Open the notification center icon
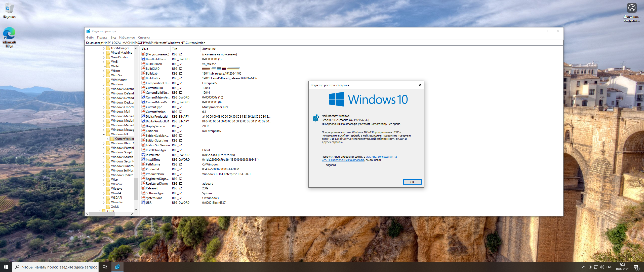This screenshot has width=644, height=272. click(636, 267)
